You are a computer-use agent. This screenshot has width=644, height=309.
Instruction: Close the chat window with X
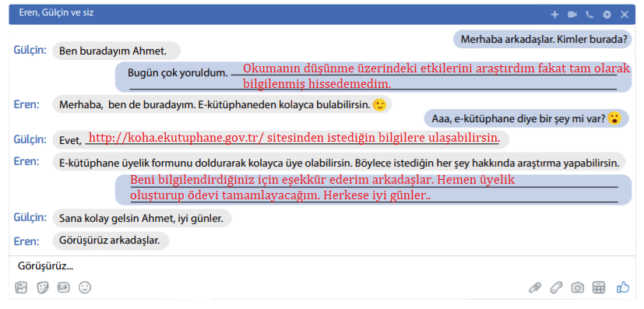point(625,14)
